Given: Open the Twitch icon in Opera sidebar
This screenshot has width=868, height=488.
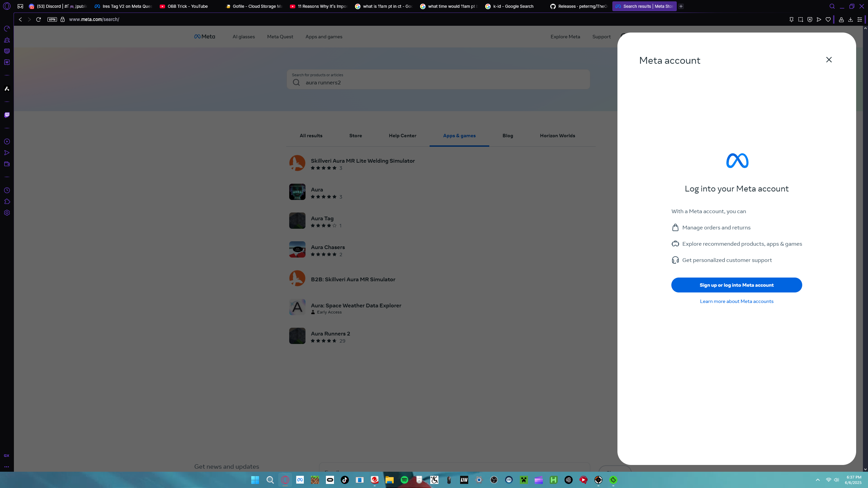Looking at the screenshot, I should 7,115.
